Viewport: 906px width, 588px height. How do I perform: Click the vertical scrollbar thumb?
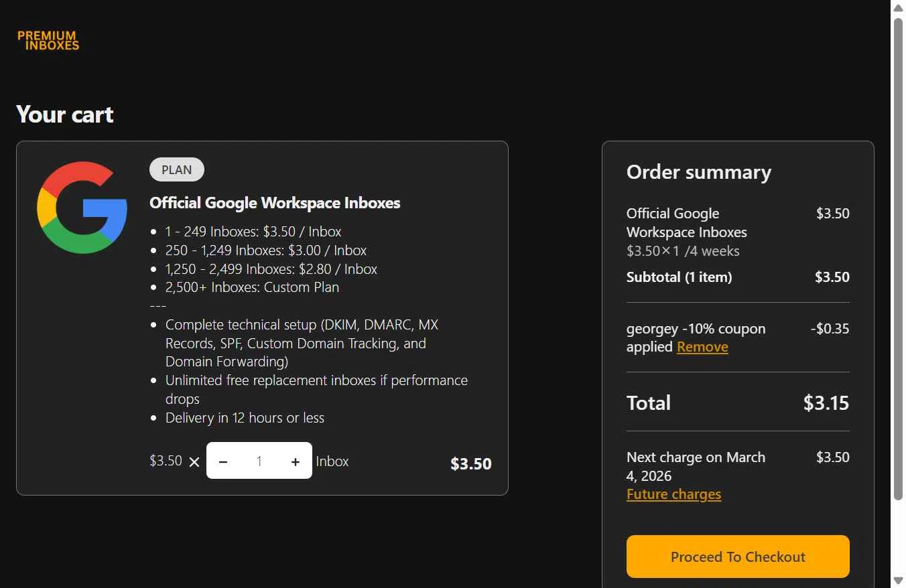pyautogui.click(x=898, y=258)
